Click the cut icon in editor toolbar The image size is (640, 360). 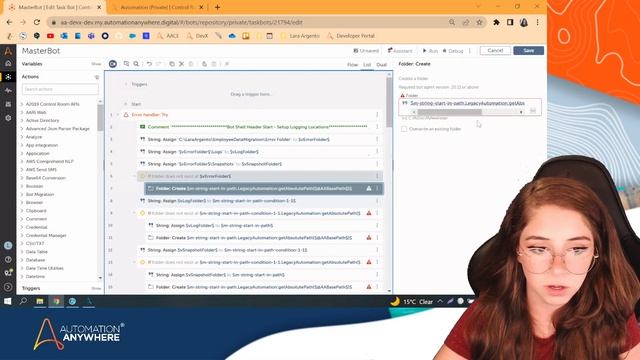pos(182,64)
